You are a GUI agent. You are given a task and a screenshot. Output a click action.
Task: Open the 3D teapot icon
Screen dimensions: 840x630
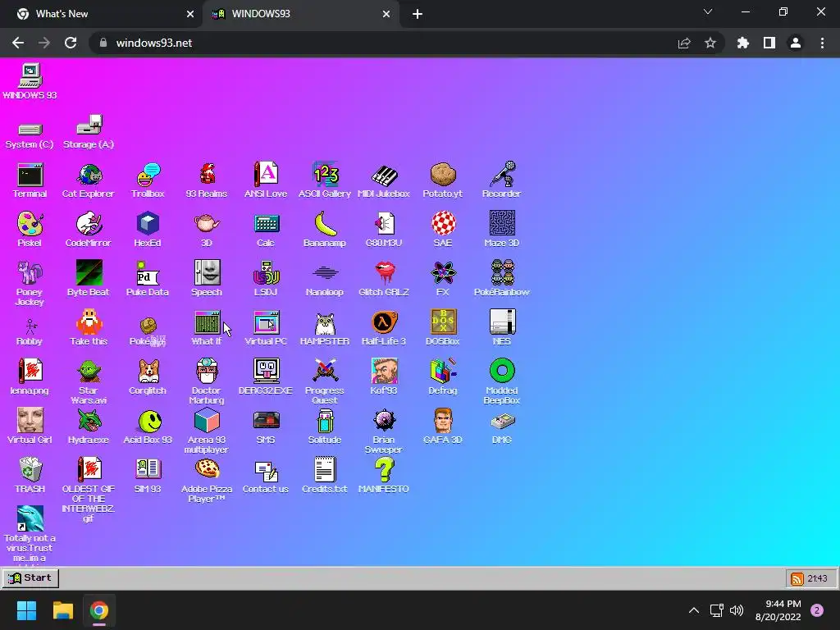(207, 223)
